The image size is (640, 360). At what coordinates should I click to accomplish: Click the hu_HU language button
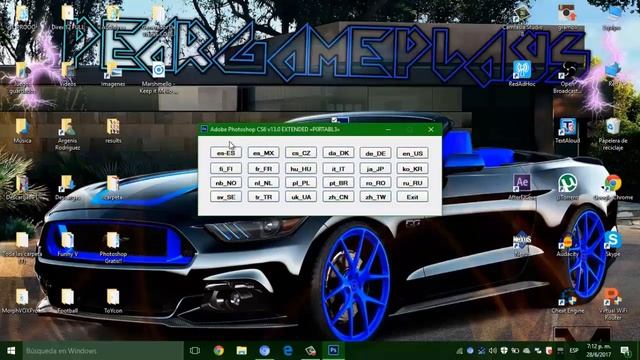click(301, 169)
